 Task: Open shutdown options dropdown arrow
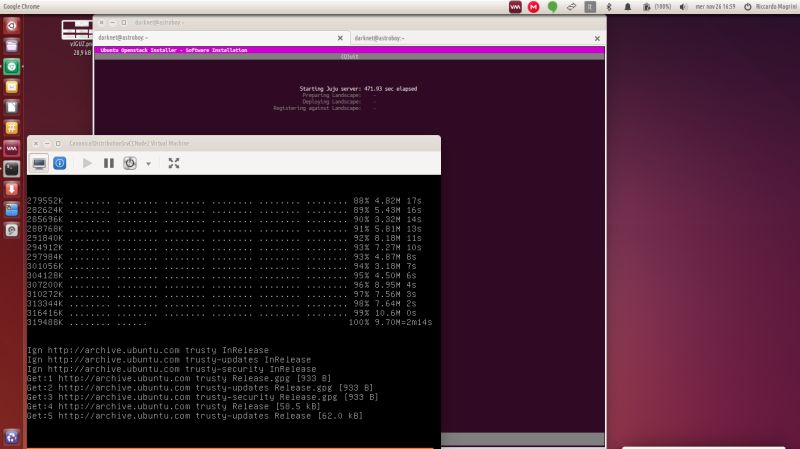tap(148, 164)
